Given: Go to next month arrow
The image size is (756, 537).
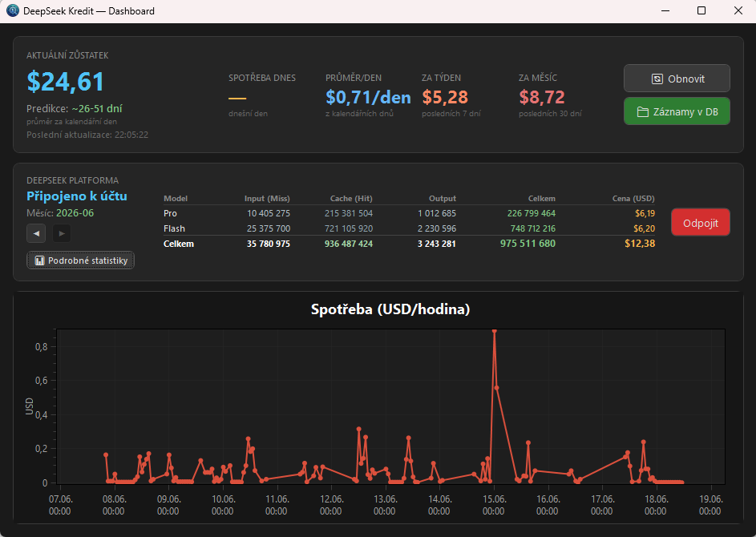Looking at the screenshot, I should coord(61,233).
